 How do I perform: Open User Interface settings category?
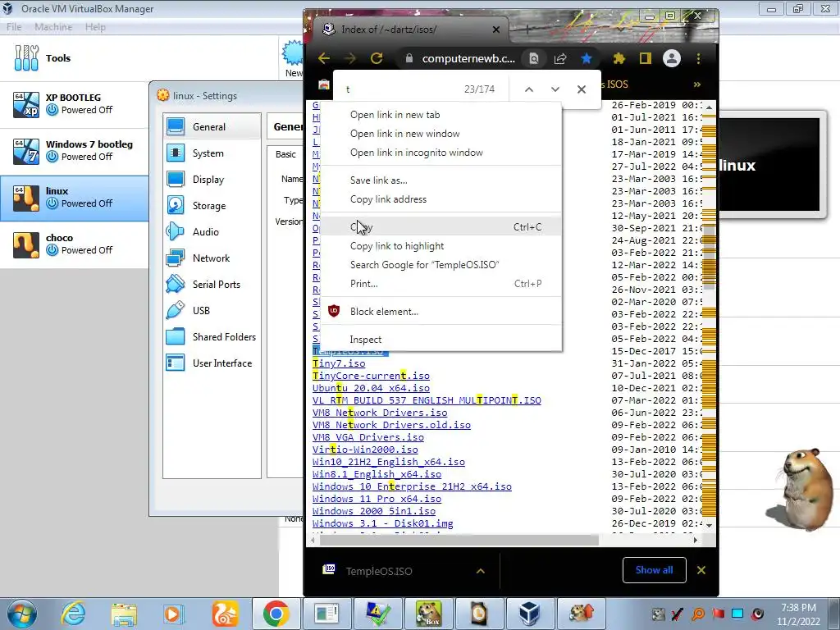click(x=212, y=363)
